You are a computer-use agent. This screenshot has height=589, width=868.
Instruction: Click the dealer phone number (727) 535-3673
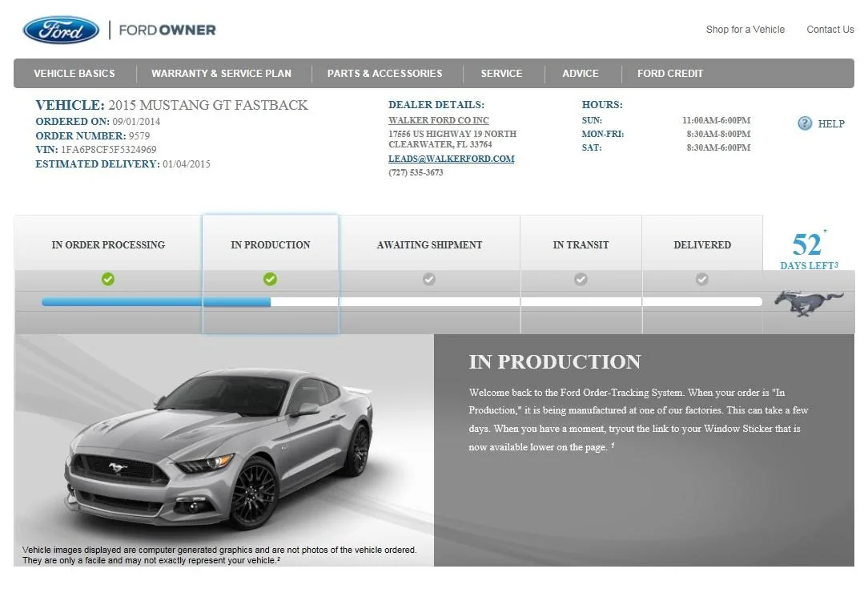[416, 172]
